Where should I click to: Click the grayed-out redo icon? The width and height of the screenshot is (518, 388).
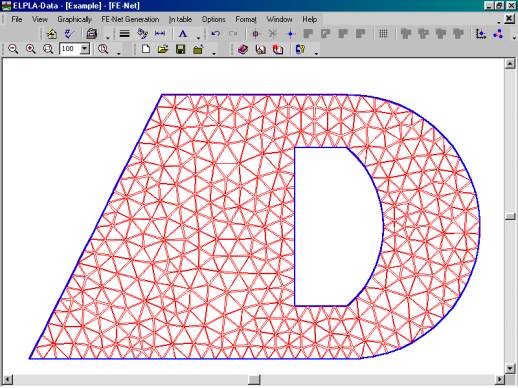click(233, 34)
